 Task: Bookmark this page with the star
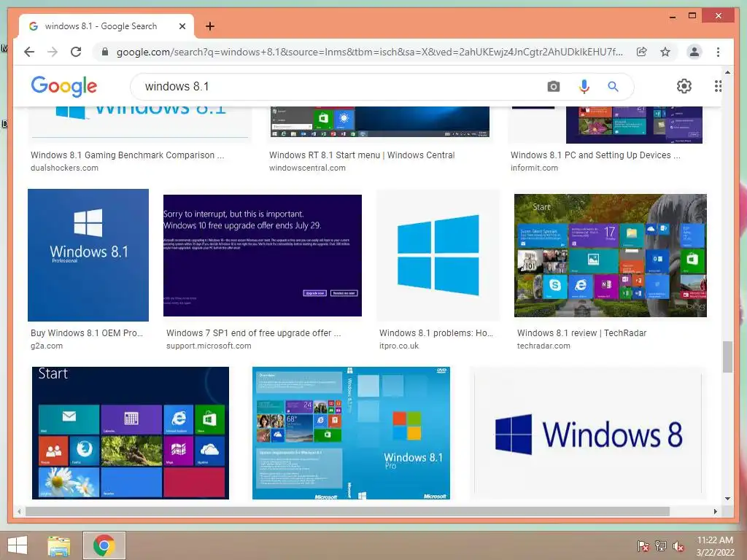[665, 52]
